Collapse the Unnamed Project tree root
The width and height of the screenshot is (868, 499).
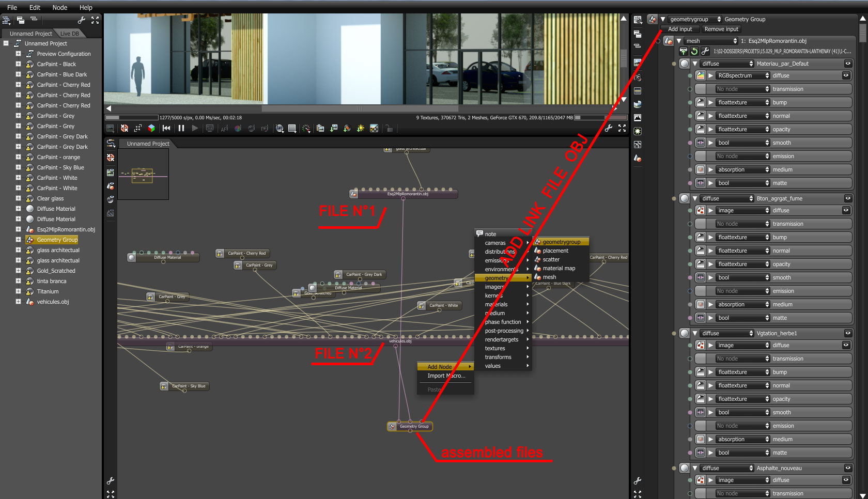[x=6, y=43]
